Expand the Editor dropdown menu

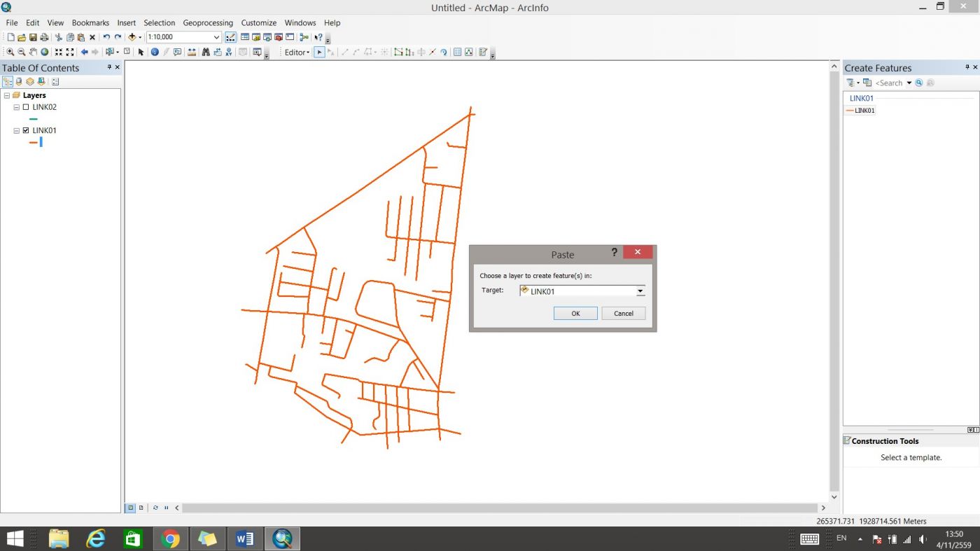pyautogui.click(x=297, y=53)
